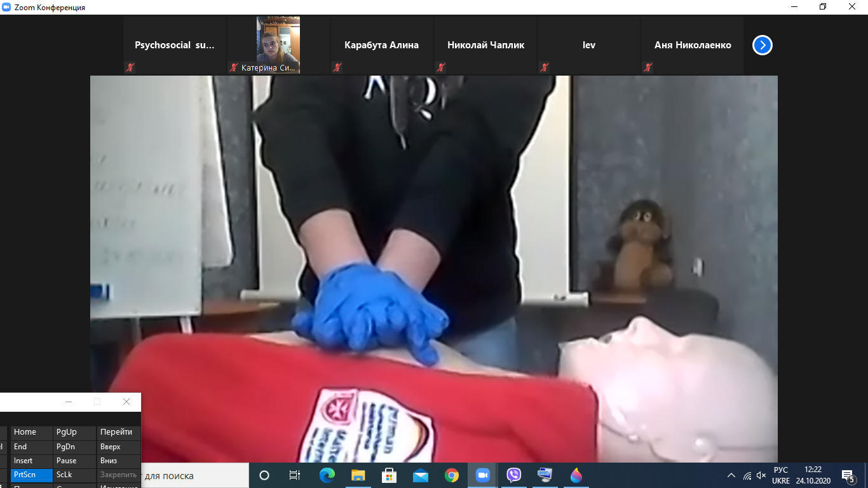
Task: Click End key on on-screen keyboard
Action: (x=31, y=447)
